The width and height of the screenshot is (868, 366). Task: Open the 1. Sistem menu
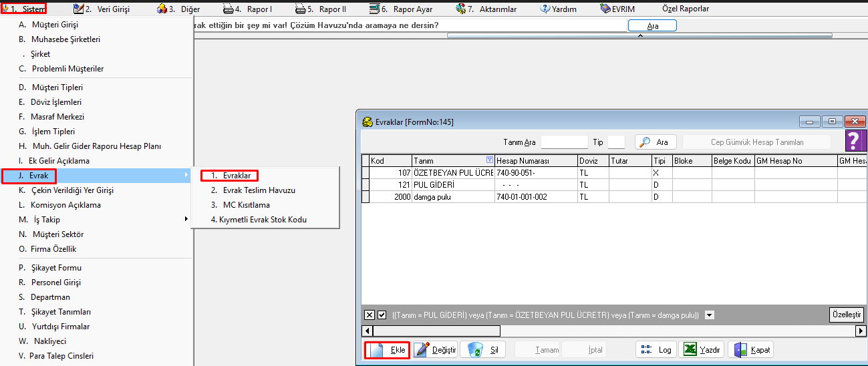tap(24, 9)
